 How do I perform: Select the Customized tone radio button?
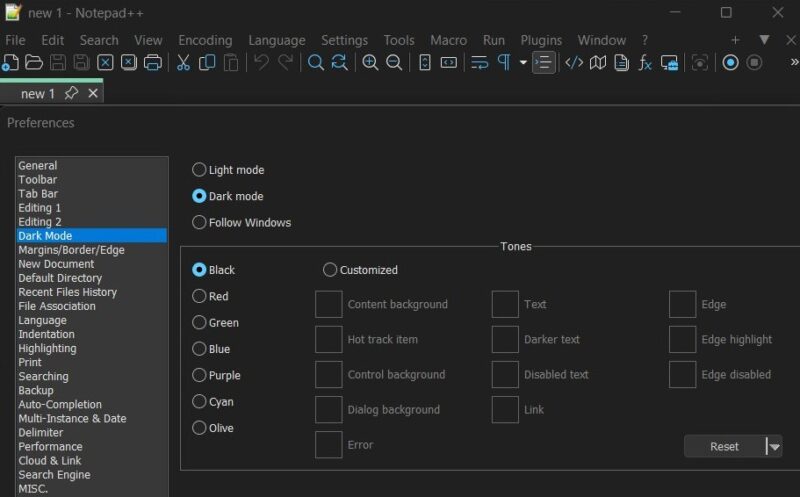click(x=330, y=269)
